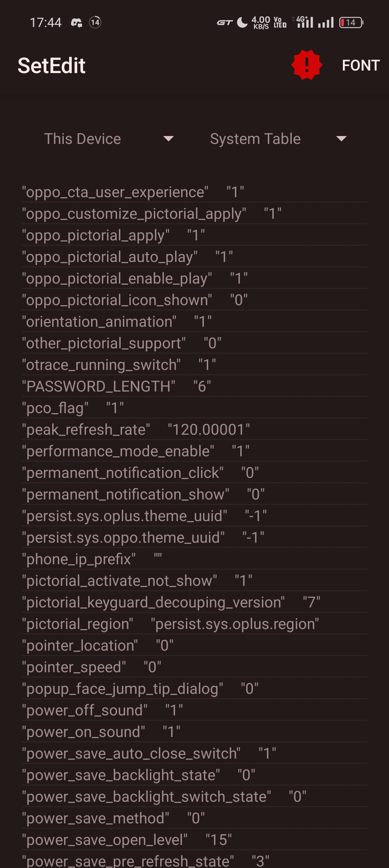Select the PASSWORD_LENGTH entry

194,386
